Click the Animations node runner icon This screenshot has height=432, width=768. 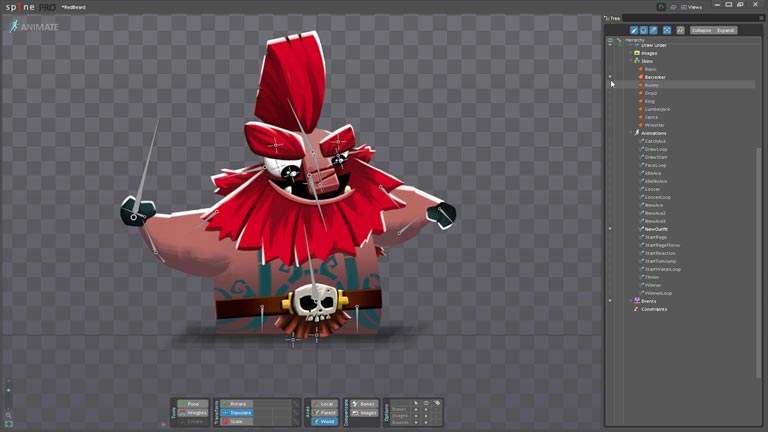pyautogui.click(x=637, y=133)
